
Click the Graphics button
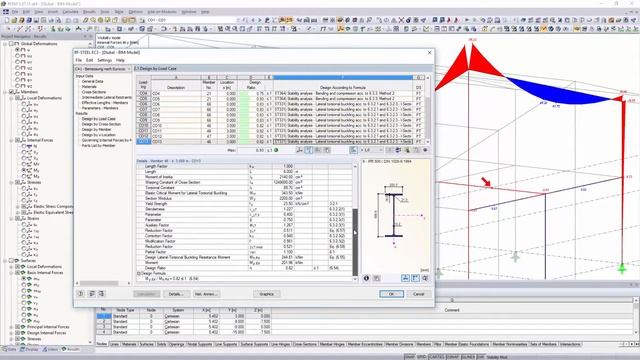coord(267,294)
